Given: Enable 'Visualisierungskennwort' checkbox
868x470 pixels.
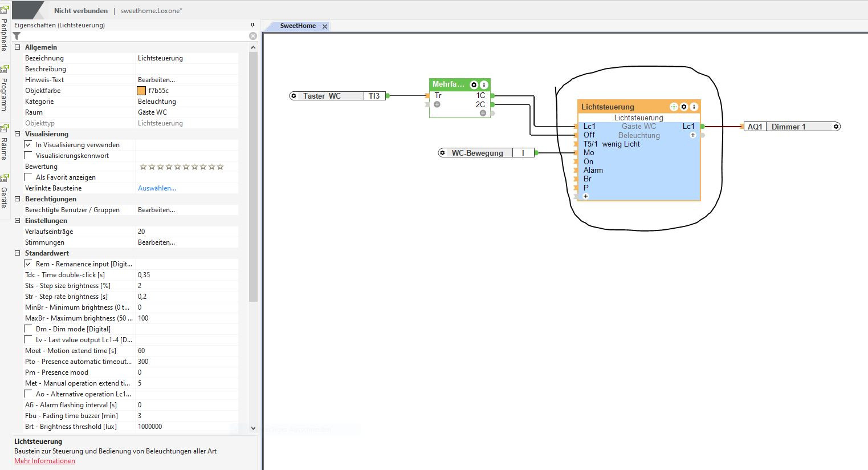Looking at the screenshot, I should click(28, 156).
